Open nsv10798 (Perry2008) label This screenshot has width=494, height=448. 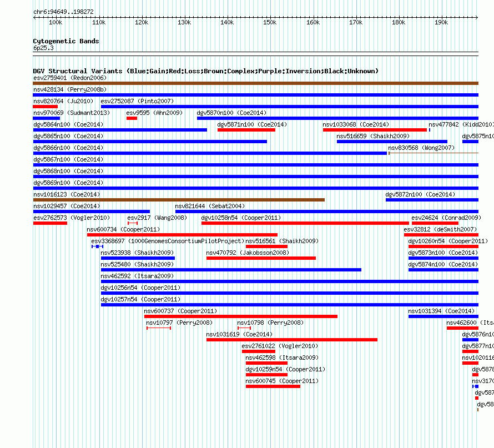click(x=270, y=323)
